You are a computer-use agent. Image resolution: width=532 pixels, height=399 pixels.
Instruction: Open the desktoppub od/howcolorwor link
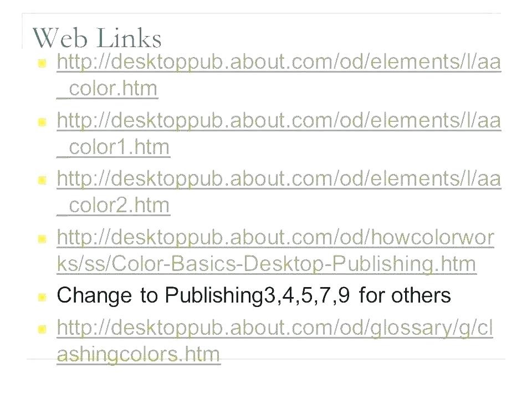(x=276, y=238)
